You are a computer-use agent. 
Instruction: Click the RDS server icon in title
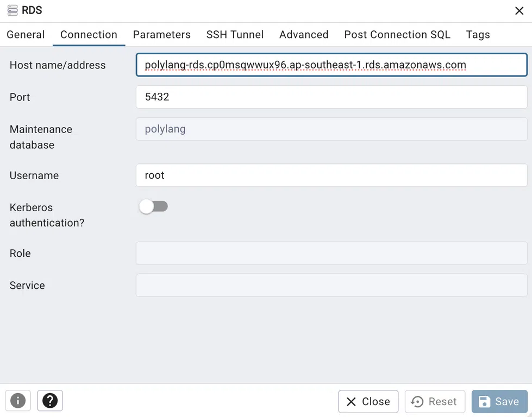tap(12, 10)
